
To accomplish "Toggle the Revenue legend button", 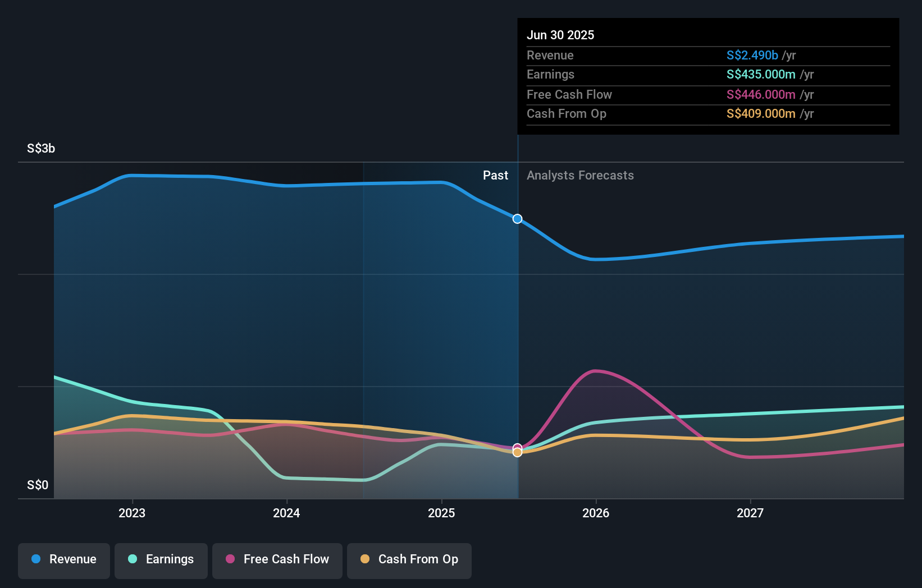I will (64, 561).
